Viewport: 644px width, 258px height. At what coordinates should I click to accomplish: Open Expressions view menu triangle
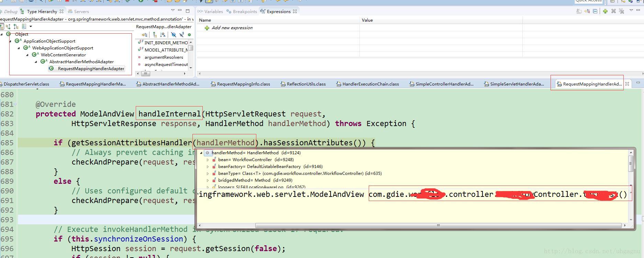pos(631,10)
